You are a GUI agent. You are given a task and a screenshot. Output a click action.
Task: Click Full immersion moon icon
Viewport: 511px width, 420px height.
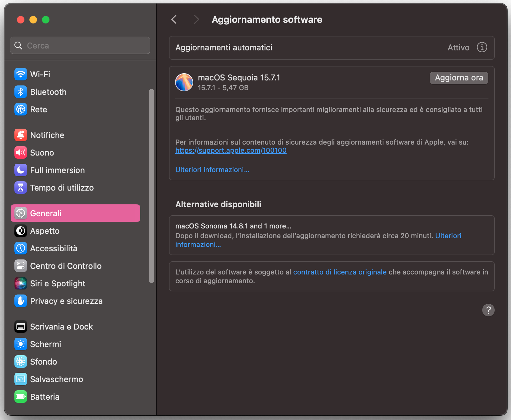click(x=21, y=170)
